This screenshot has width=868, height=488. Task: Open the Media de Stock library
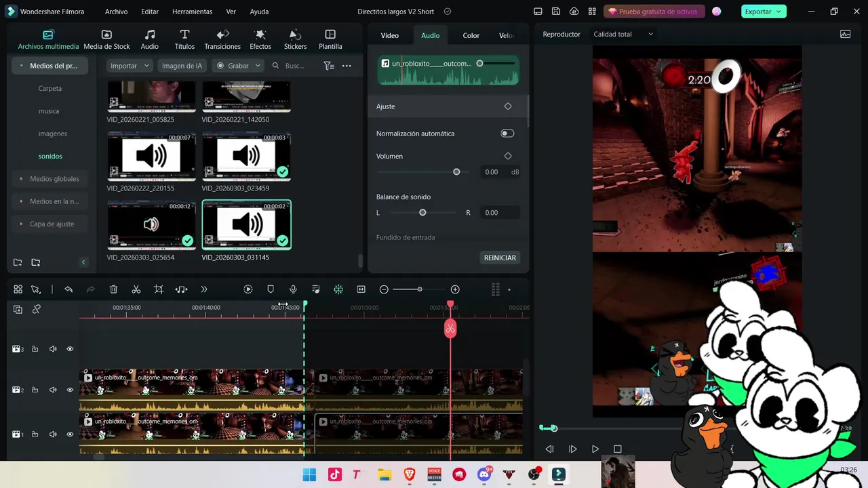tap(106, 40)
